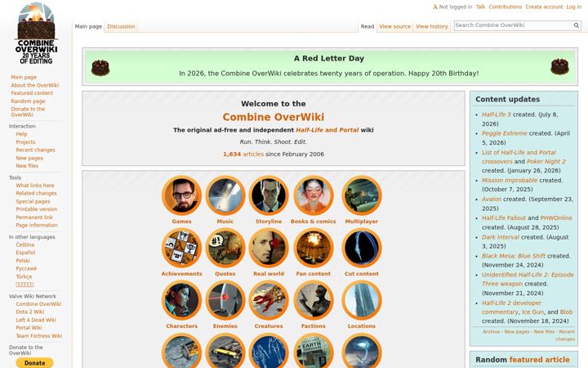Open the Cut content icon
Image resolution: width=588 pixels, height=368 pixels.
tap(362, 248)
